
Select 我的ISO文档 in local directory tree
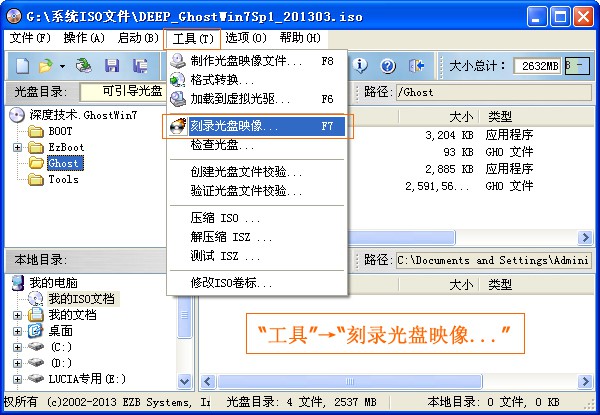[x=81, y=299]
